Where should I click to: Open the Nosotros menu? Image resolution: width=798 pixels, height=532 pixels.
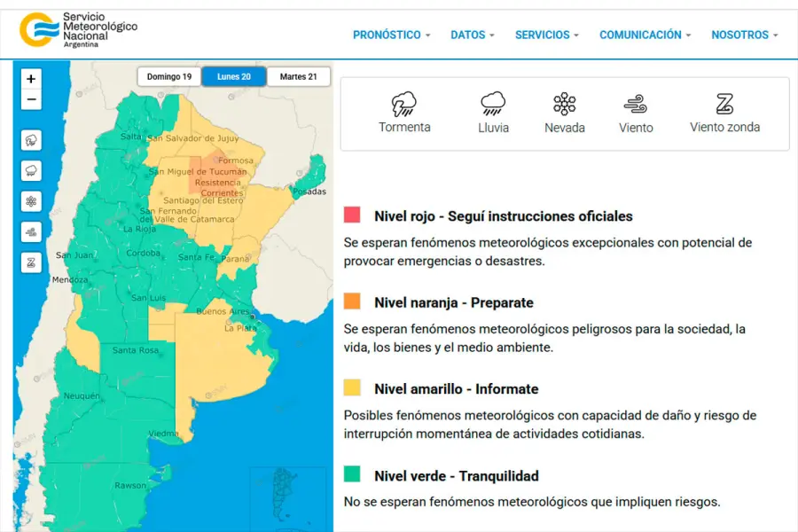tap(744, 35)
